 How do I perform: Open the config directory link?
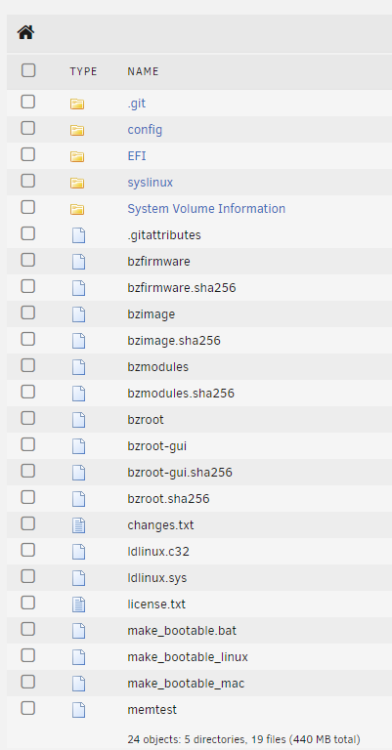pyautogui.click(x=144, y=130)
